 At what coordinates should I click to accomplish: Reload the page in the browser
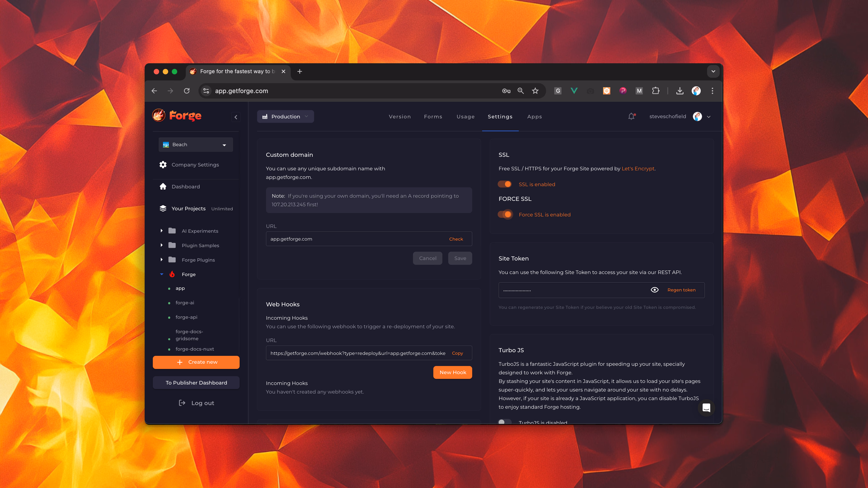187,91
